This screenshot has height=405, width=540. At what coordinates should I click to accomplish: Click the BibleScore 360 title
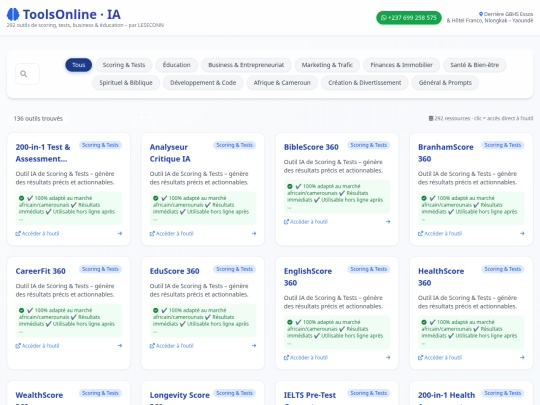pyautogui.click(x=311, y=147)
